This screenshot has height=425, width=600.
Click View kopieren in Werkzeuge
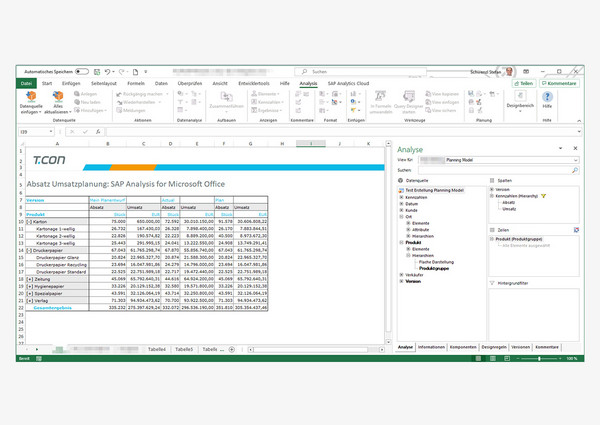pos(442,94)
